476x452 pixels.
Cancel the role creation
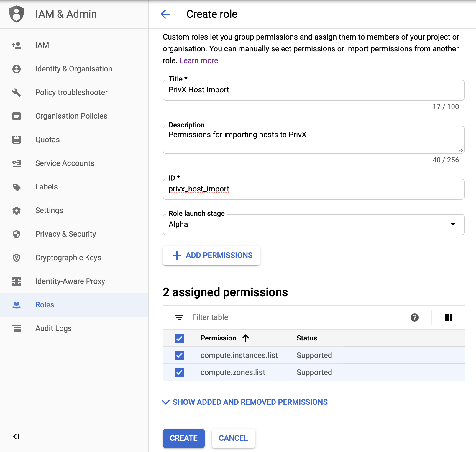(233, 438)
